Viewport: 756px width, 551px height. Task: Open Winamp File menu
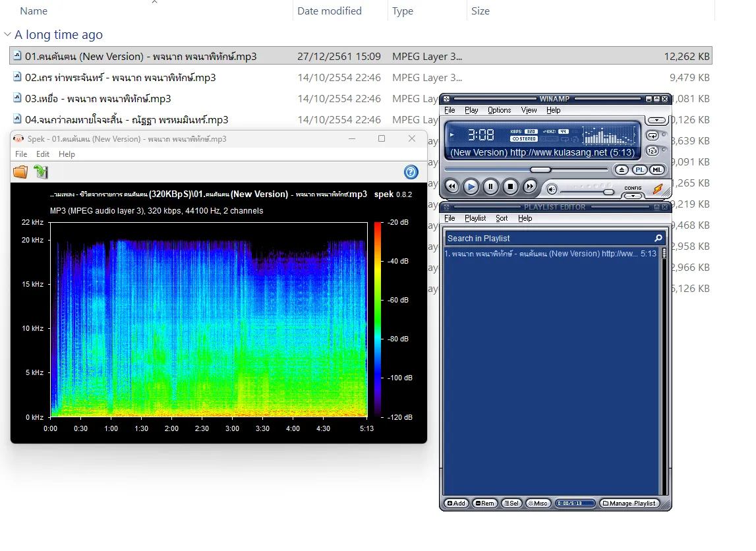(x=450, y=110)
